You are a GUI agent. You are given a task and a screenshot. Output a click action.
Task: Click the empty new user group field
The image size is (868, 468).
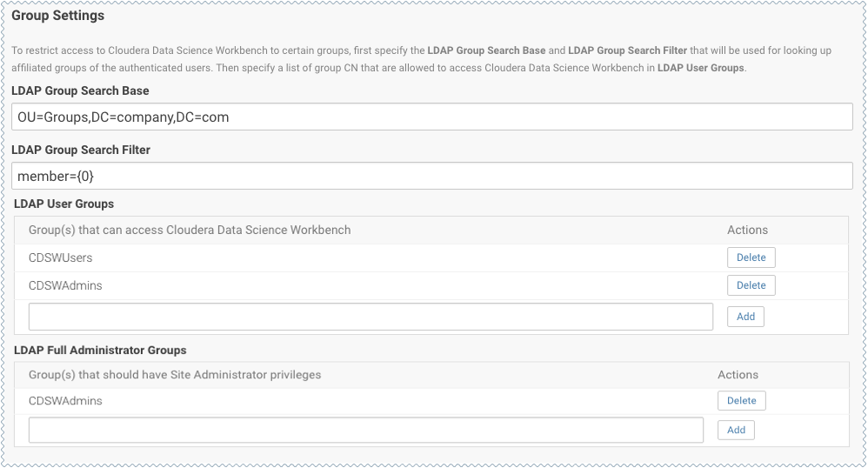371,317
